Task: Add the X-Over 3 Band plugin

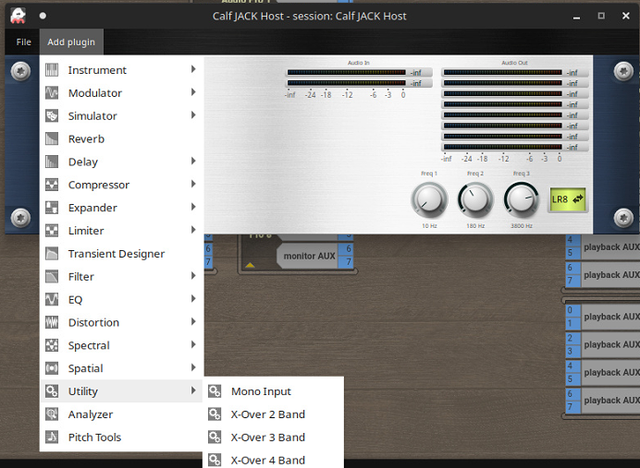Action: [x=273, y=437]
